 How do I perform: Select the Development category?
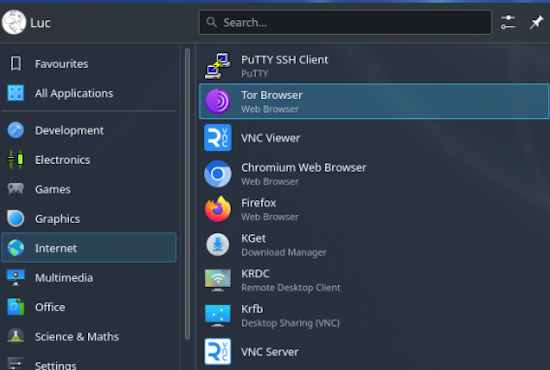89,130
